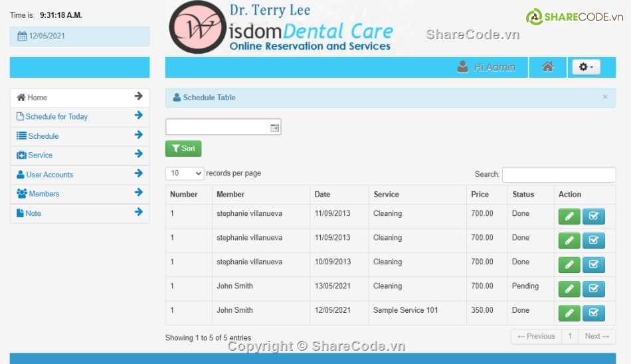The width and height of the screenshot is (631, 364).
Task: Mark the Sample Service 101 row with check icon
Action: click(594, 313)
